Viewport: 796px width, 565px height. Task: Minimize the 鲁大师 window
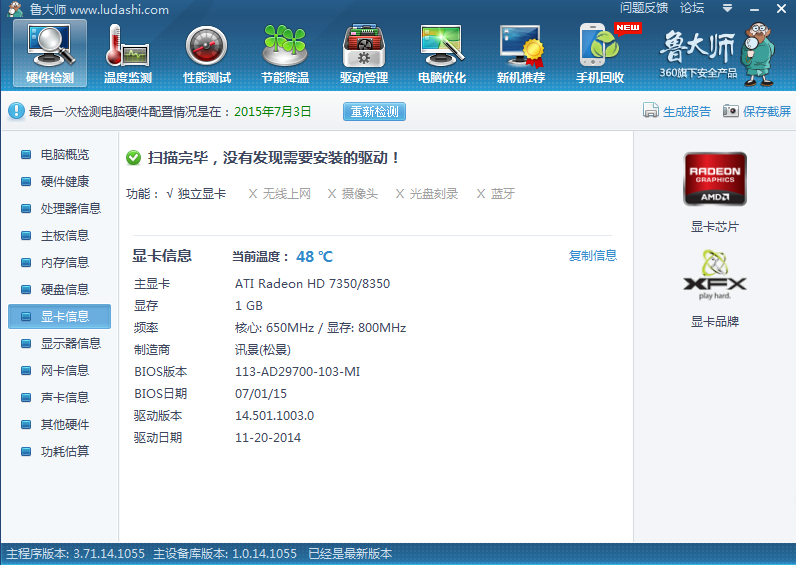(x=754, y=9)
